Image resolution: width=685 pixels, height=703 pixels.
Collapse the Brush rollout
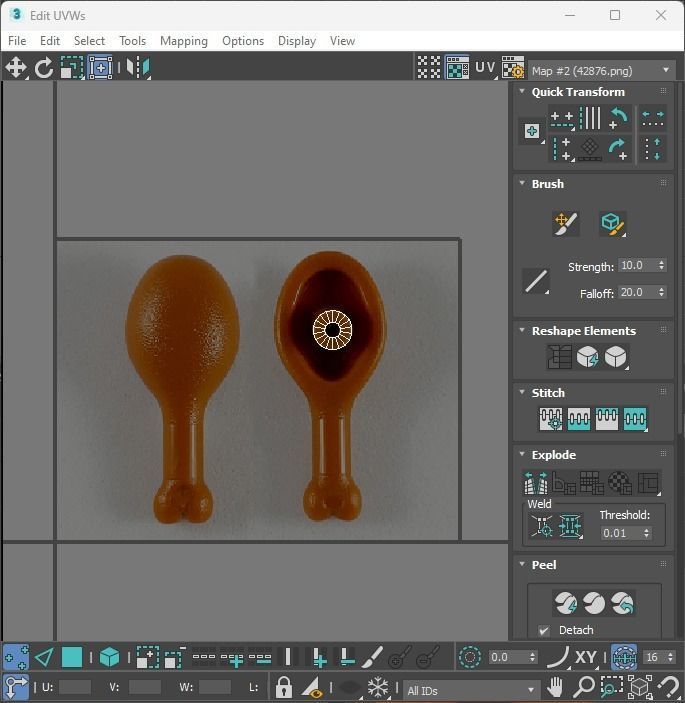[x=522, y=183]
